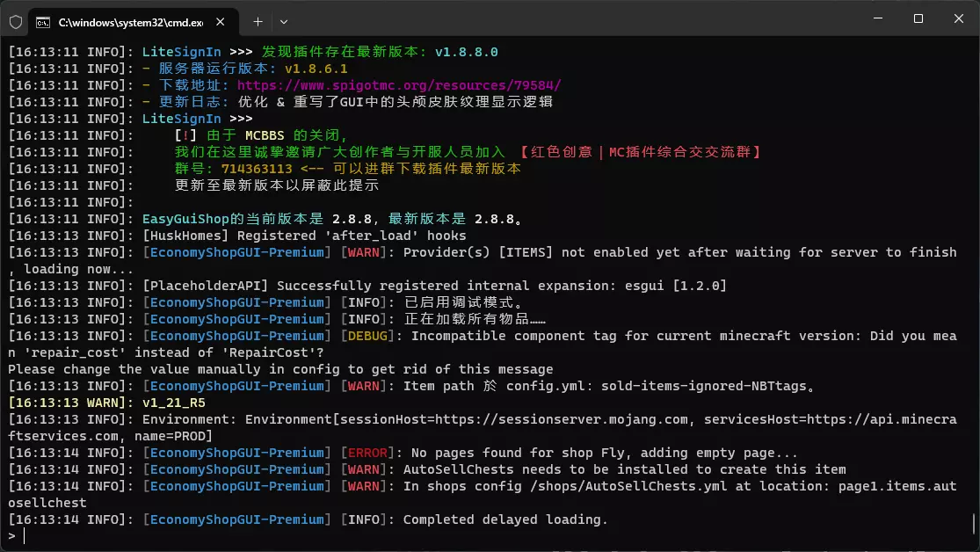Viewport: 980px width, 552px height.
Task: Click the first LiteSignIn label
Action: pyautogui.click(x=181, y=52)
